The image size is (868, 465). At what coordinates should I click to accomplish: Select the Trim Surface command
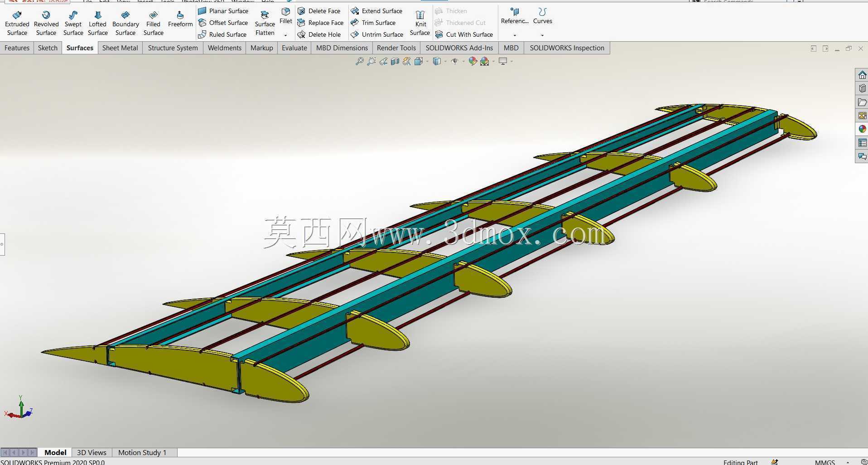(373, 23)
